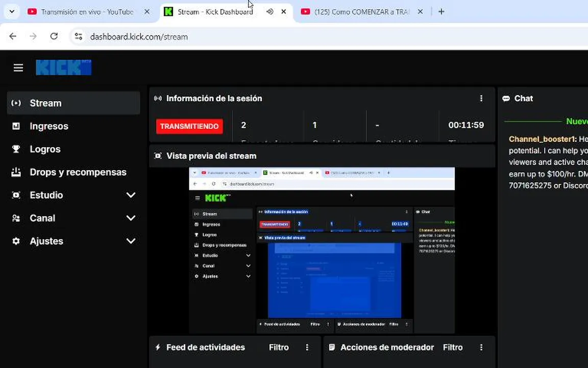The image size is (588, 368).
Task: Open a new browser tab
Action: [442, 12]
